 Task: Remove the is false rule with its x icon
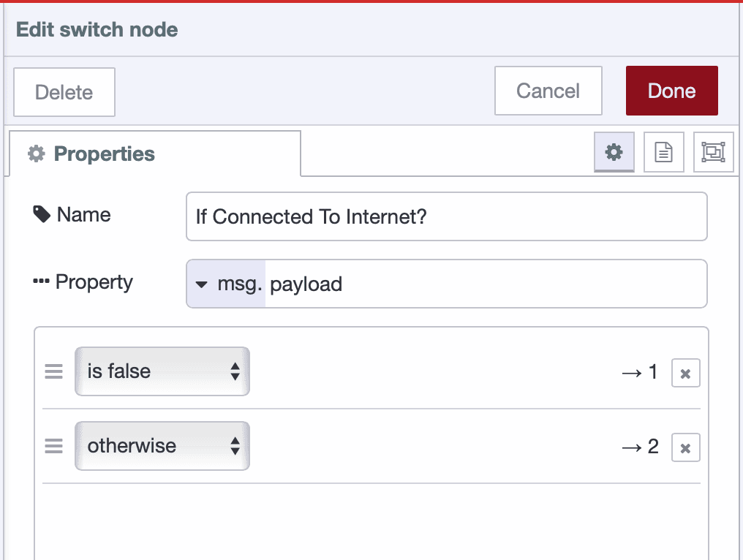click(685, 372)
